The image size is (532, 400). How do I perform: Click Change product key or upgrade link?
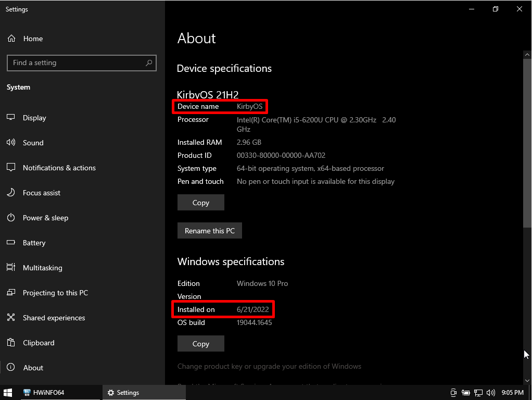click(x=269, y=366)
